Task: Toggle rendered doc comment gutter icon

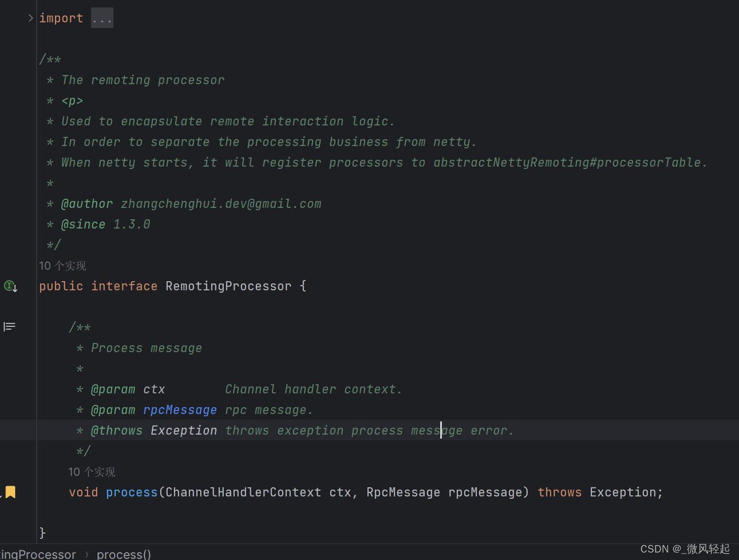Action: coord(9,327)
